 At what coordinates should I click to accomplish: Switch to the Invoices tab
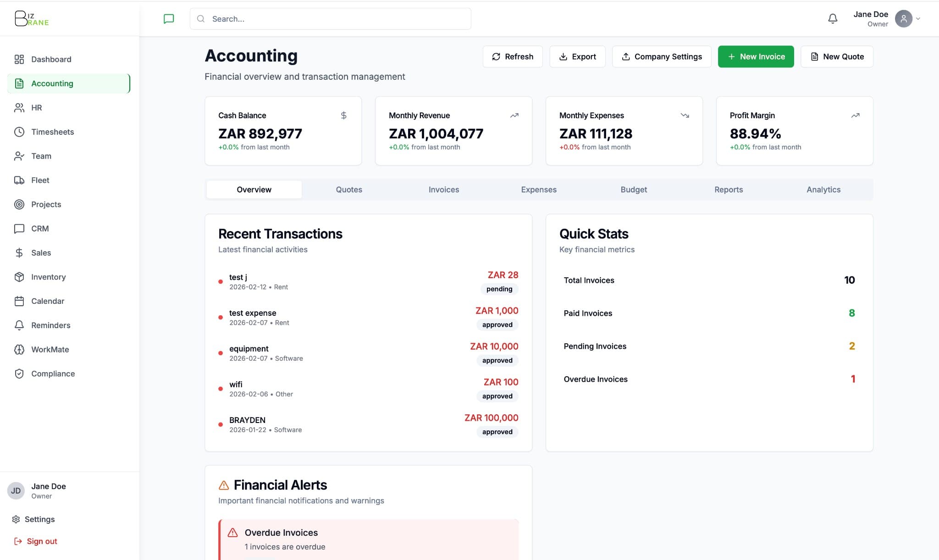click(443, 189)
